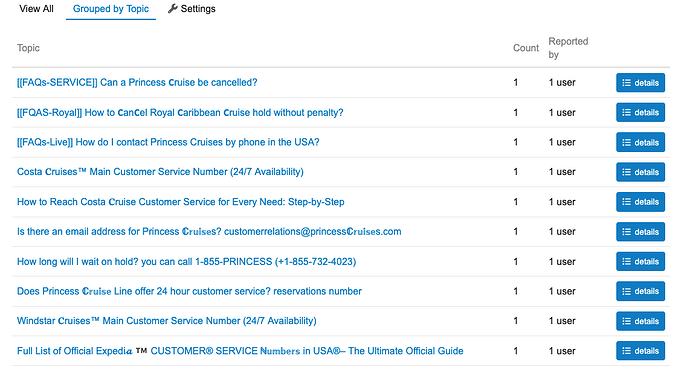Click count '1' in Princess email address row
Image resolution: width=690 pixels, height=370 pixels.
point(515,231)
